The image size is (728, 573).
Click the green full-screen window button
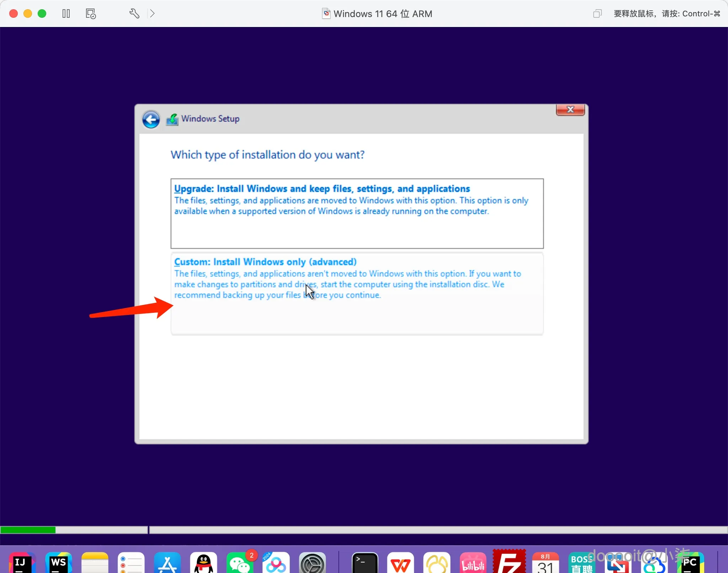coord(42,14)
